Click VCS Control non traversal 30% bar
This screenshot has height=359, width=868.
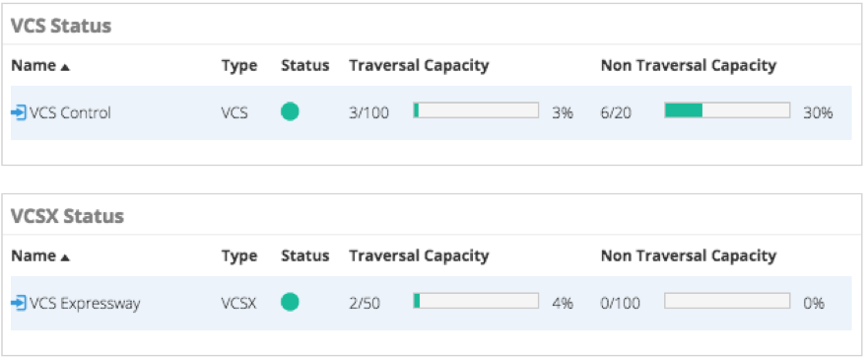[x=727, y=110]
